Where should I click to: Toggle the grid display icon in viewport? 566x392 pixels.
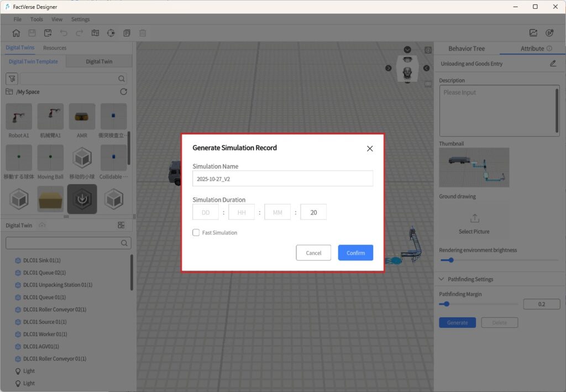428,84
